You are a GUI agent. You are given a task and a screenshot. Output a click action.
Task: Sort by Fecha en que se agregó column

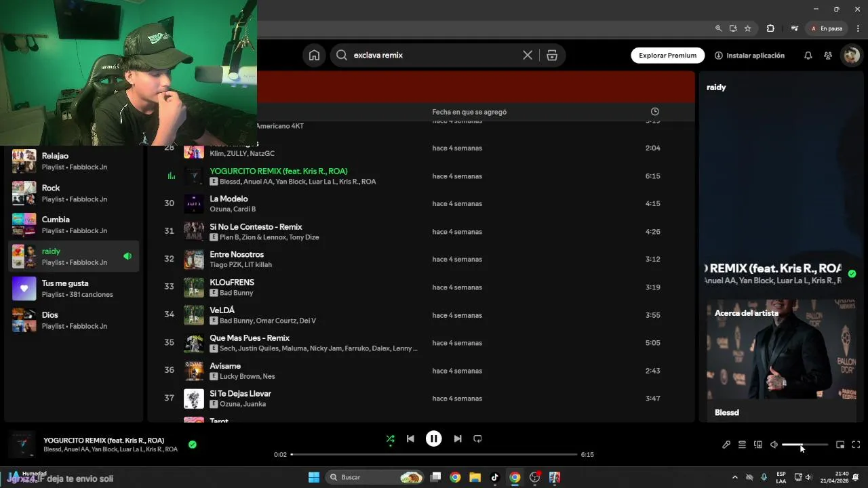(x=469, y=112)
